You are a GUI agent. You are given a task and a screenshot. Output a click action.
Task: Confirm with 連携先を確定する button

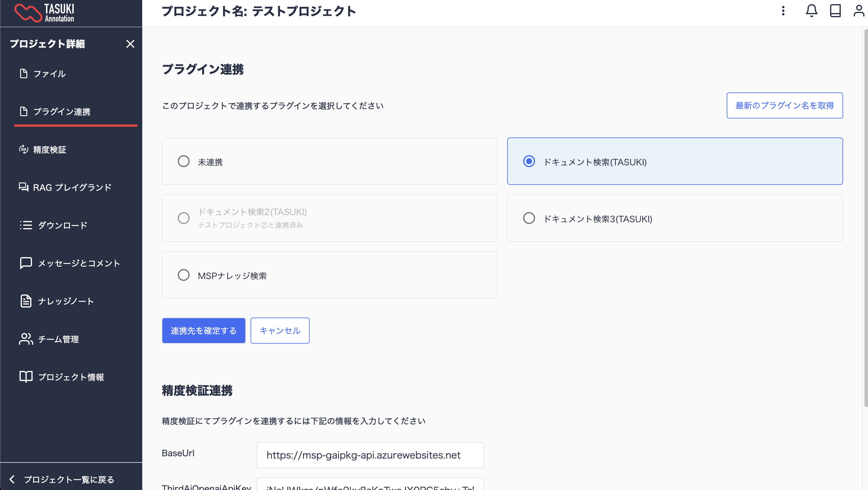click(x=204, y=331)
